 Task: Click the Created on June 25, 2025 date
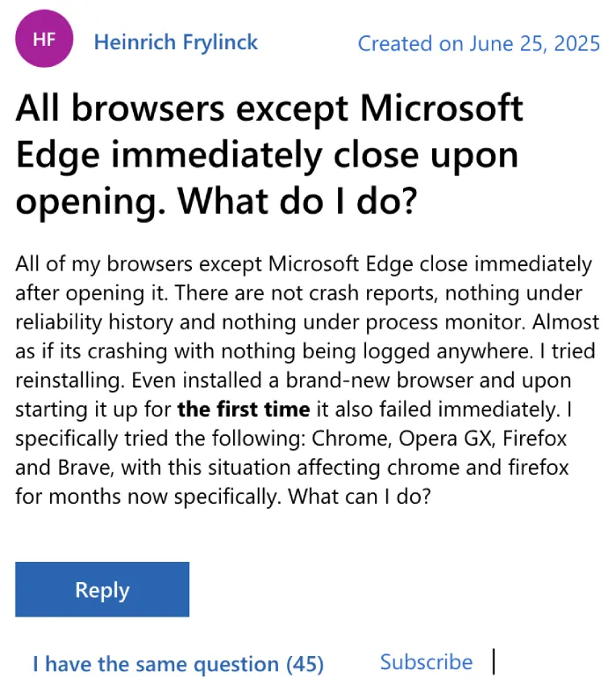coord(479,43)
